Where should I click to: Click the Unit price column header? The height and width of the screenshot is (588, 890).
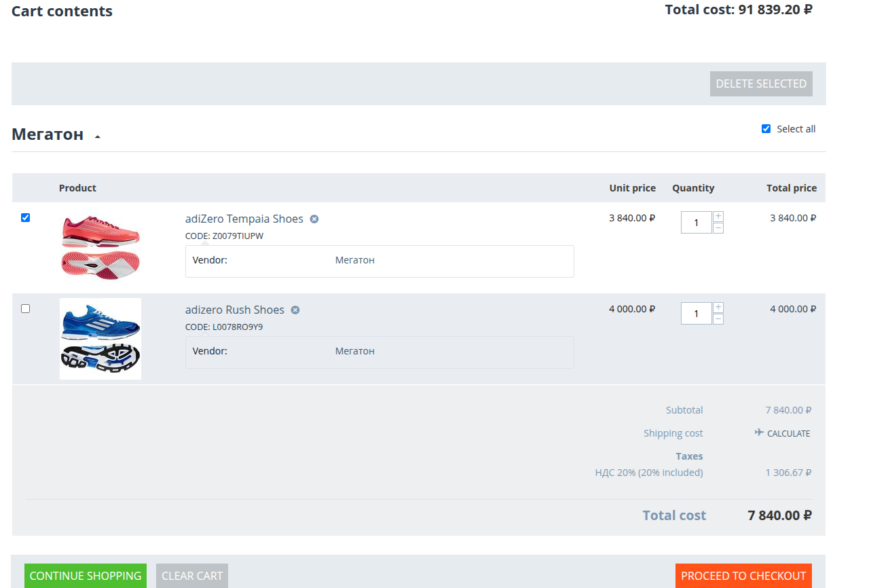pos(633,188)
